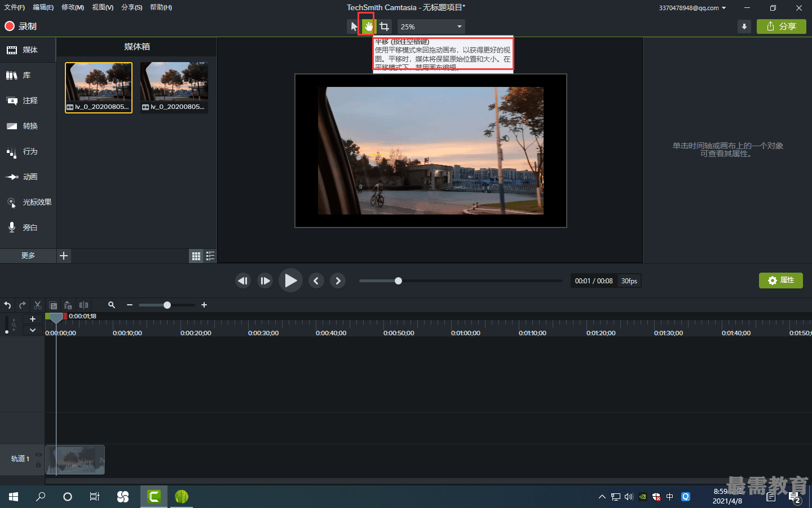This screenshot has height=508, width=812.
Task: Play the video with the large play button
Action: pos(290,281)
